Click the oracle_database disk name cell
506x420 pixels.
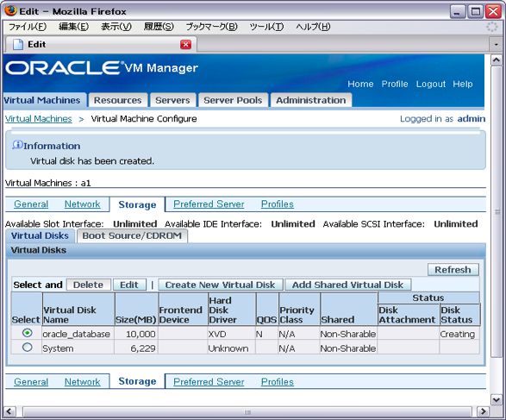click(x=78, y=334)
